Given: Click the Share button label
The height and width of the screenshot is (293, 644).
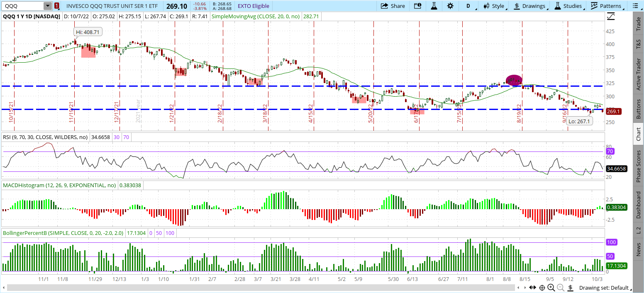Looking at the screenshot, I should (x=398, y=6).
